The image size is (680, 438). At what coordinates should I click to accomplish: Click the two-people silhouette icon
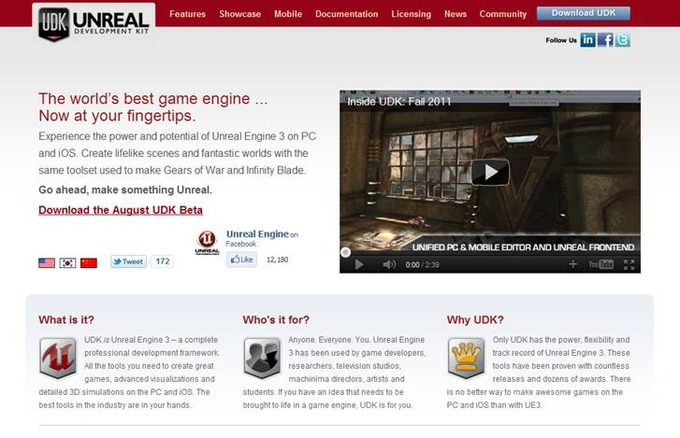262,358
